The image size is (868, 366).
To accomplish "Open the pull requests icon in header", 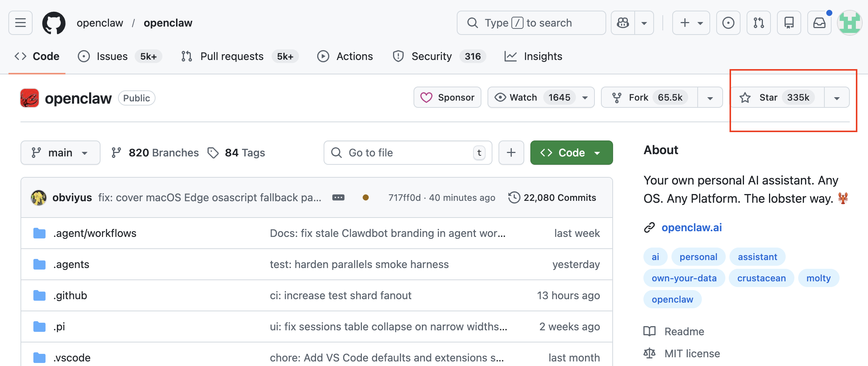I will pyautogui.click(x=758, y=23).
